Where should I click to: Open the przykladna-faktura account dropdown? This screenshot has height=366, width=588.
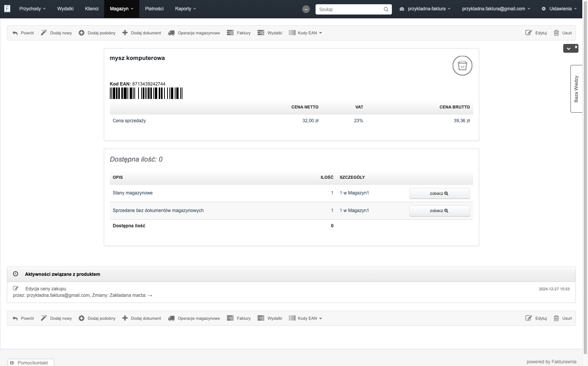tap(425, 9)
